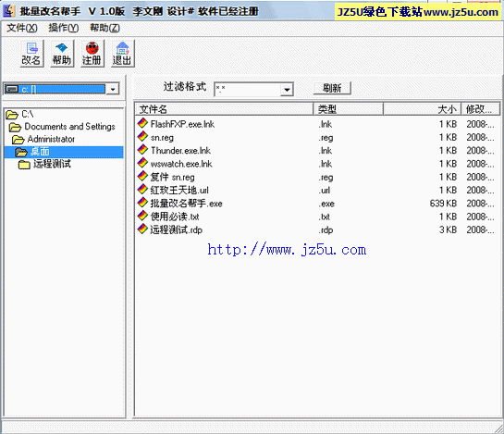Click the 远程测试.rdp file icon
The image size is (504, 434).
(x=142, y=229)
